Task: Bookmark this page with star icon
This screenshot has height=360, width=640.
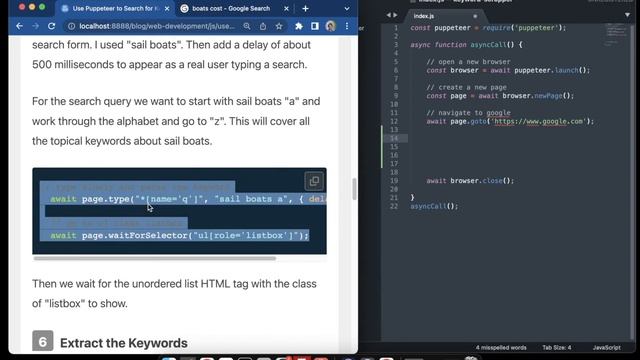Action: pyautogui.click(x=279, y=26)
